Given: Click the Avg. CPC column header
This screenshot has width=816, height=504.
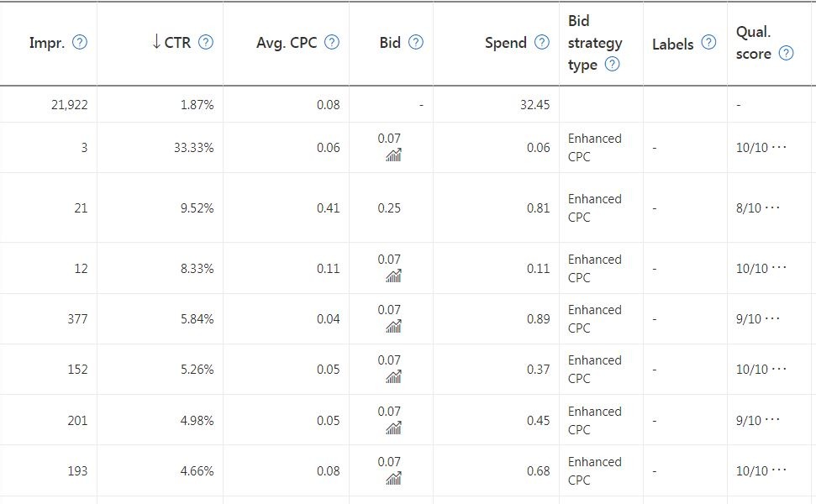Looking at the screenshot, I should pyautogui.click(x=287, y=43).
